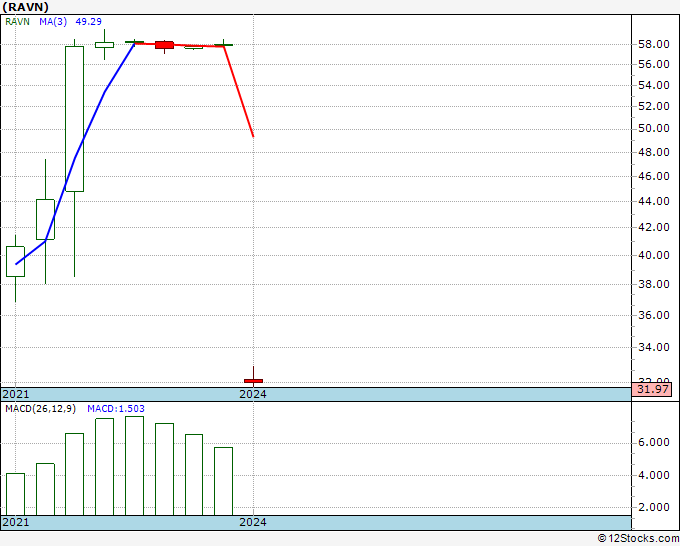The width and height of the screenshot is (680, 546).
Task: Click the 52.00 price axis label
Action: tap(654, 106)
